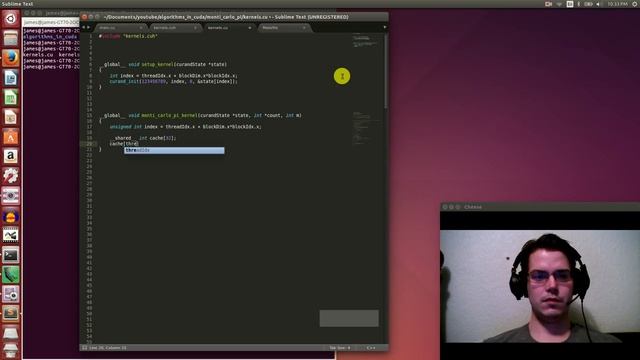Screen dimensions: 640x360
Task: Click the editor's vertical scrollbar thumb
Action: pyautogui.click(x=386, y=71)
